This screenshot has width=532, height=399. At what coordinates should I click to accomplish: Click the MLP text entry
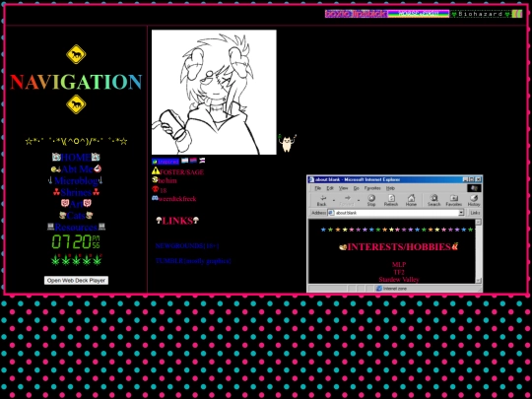click(x=399, y=264)
